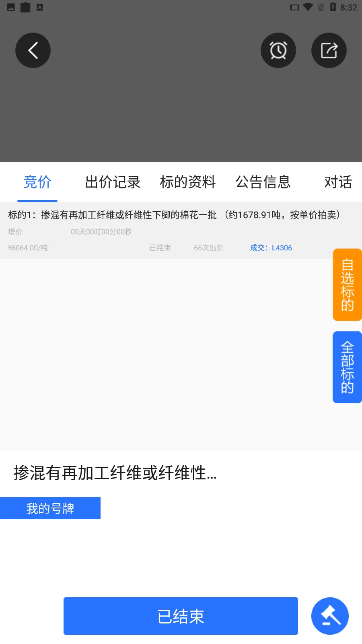Share this auction via the share icon

[329, 50]
